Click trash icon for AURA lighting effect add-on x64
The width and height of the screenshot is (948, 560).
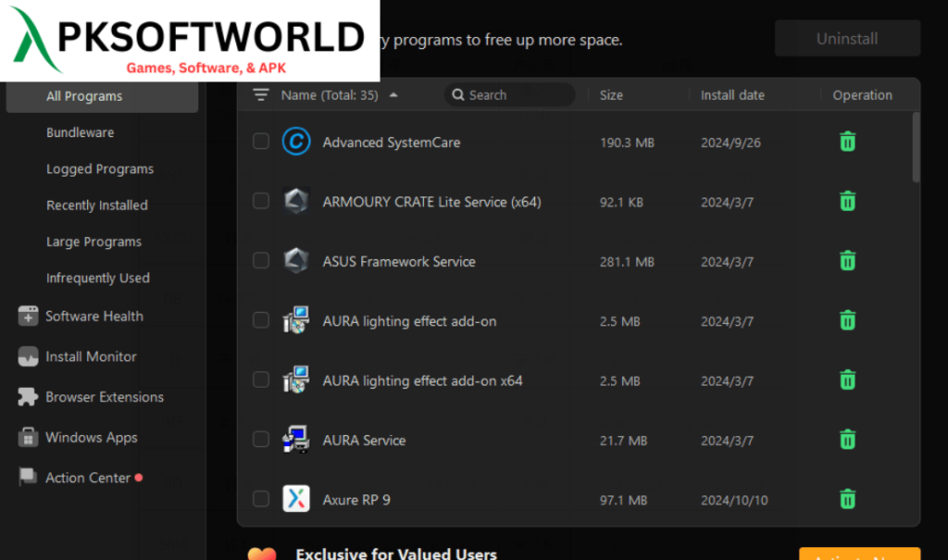pyautogui.click(x=848, y=380)
